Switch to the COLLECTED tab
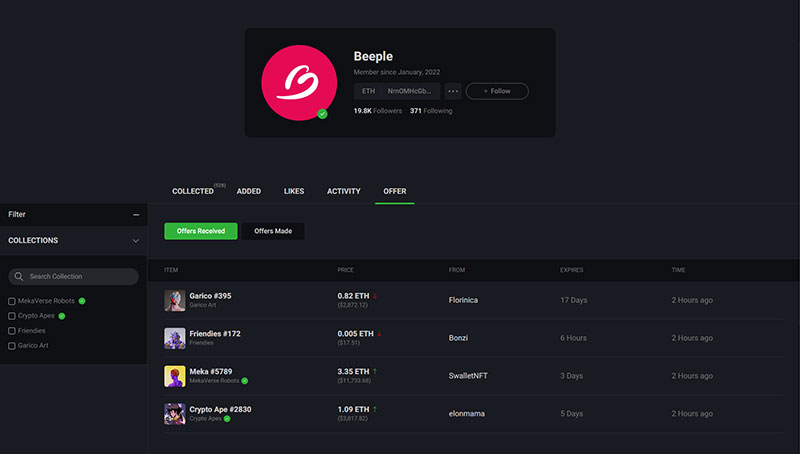 coord(193,191)
